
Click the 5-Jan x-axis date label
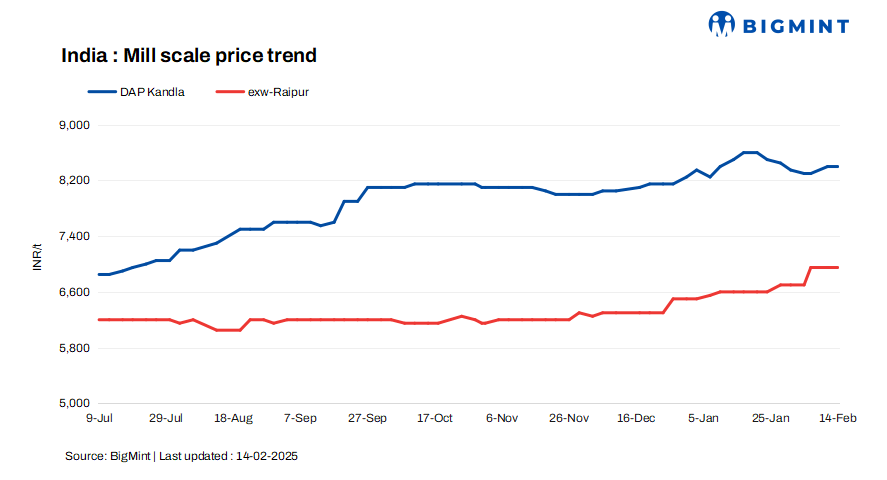point(704,418)
